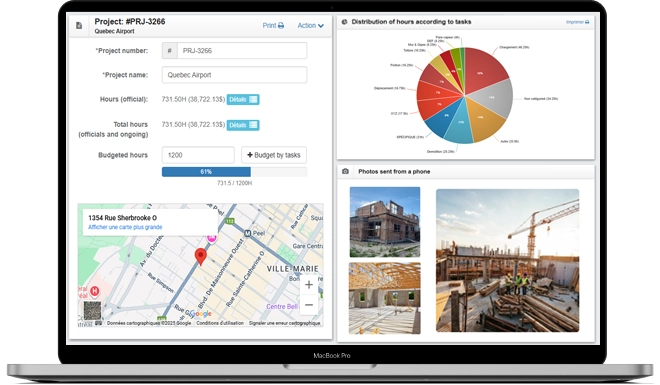Click the Budget by tasks button

pyautogui.click(x=274, y=155)
